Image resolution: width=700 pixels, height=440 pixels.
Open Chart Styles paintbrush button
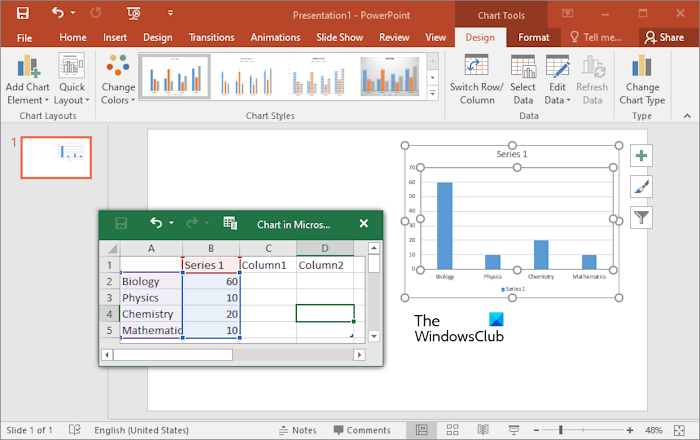pos(641,186)
